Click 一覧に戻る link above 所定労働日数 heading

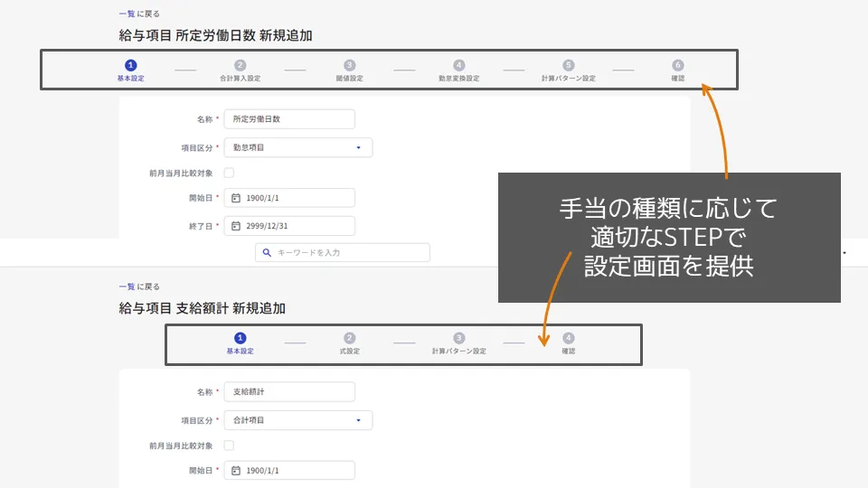[139, 14]
